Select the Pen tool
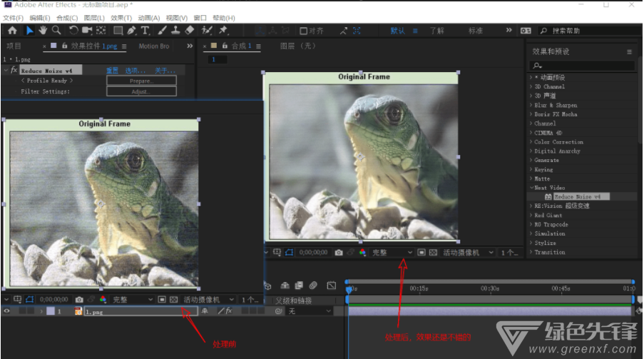 tap(131, 31)
